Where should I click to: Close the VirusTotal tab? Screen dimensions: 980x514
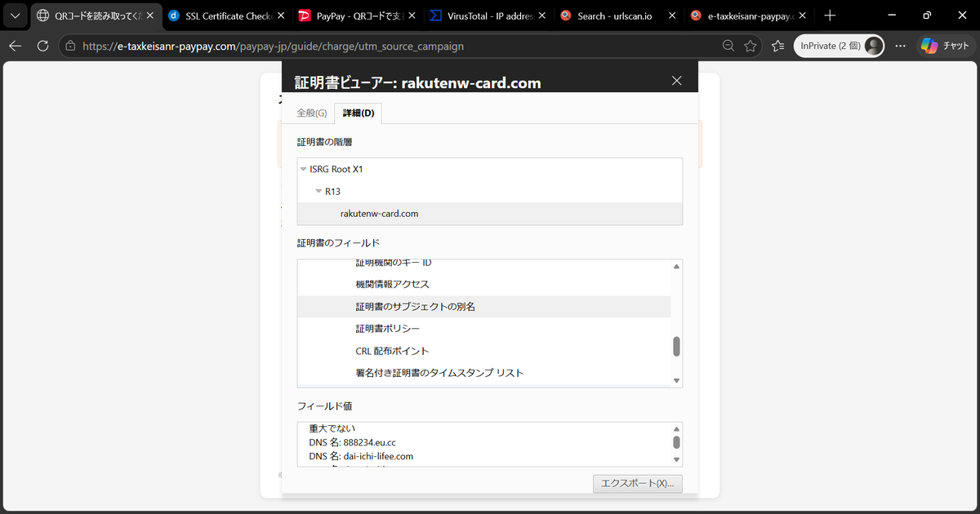pos(541,16)
